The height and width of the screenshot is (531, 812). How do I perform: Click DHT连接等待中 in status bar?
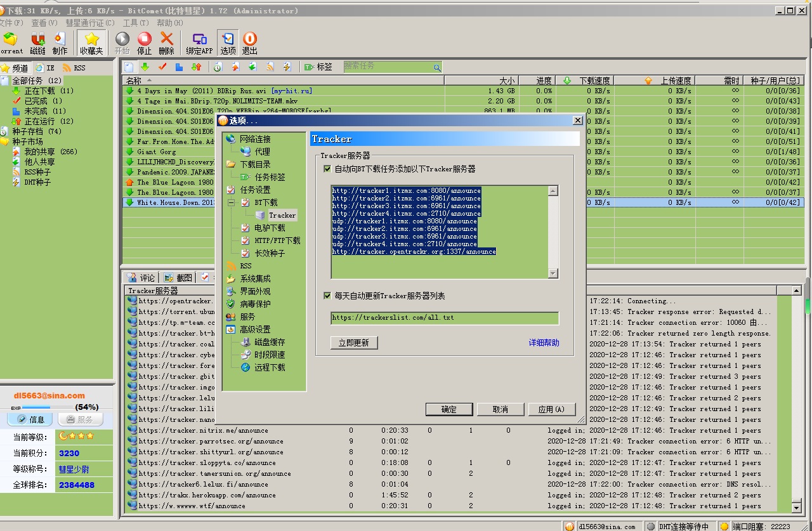(x=683, y=526)
